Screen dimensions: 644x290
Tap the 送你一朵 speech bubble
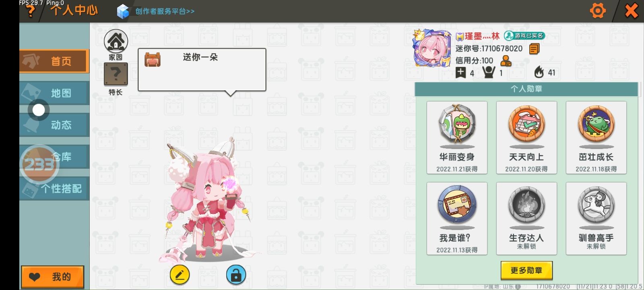point(202,70)
